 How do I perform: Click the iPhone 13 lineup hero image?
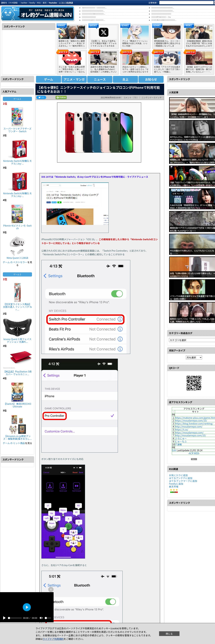point(99,133)
